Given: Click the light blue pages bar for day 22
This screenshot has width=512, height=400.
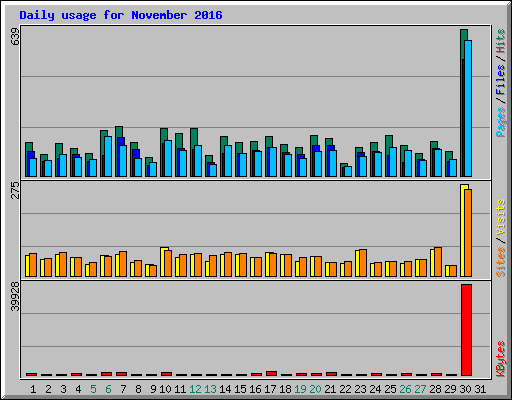Looking at the screenshot, I should pyautogui.click(x=348, y=171).
